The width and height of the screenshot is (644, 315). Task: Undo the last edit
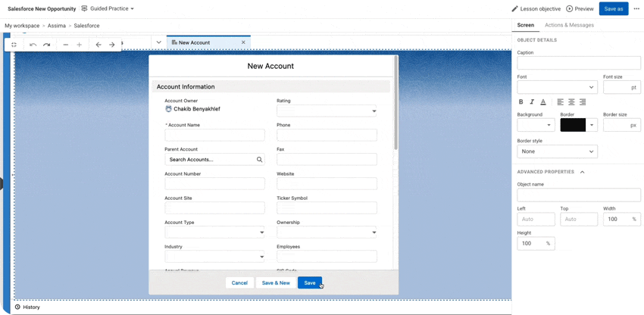click(33, 45)
